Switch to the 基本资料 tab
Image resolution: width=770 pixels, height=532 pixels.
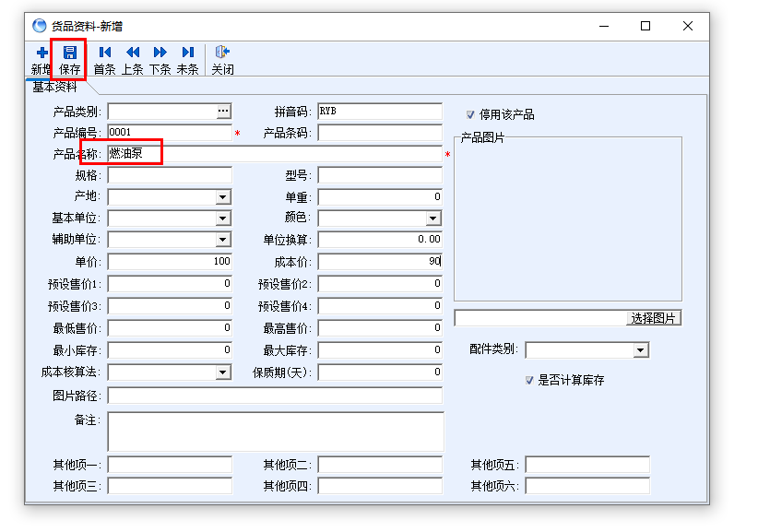pos(55,87)
